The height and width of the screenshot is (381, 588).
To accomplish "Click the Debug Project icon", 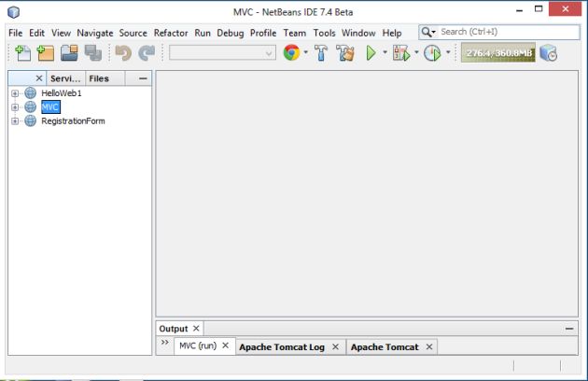I will coord(401,53).
